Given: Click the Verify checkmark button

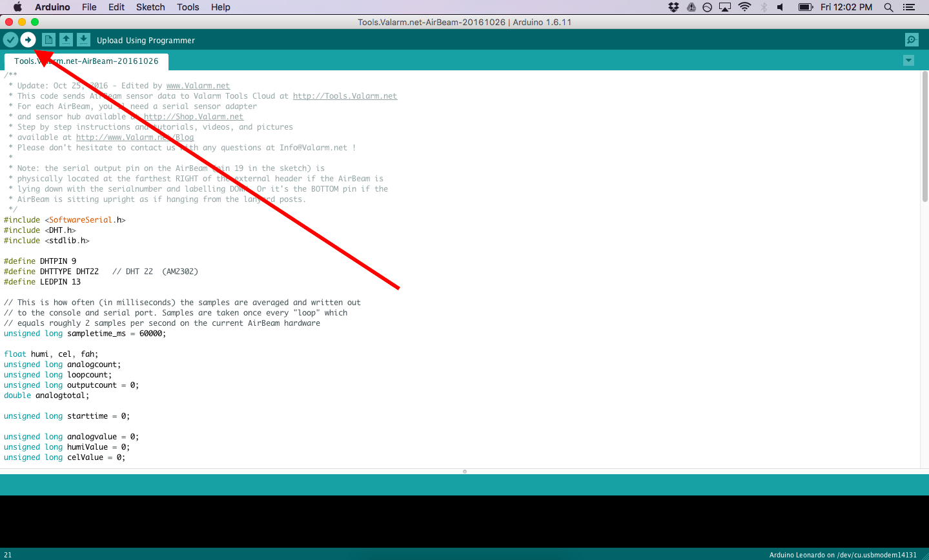Looking at the screenshot, I should coord(10,40).
